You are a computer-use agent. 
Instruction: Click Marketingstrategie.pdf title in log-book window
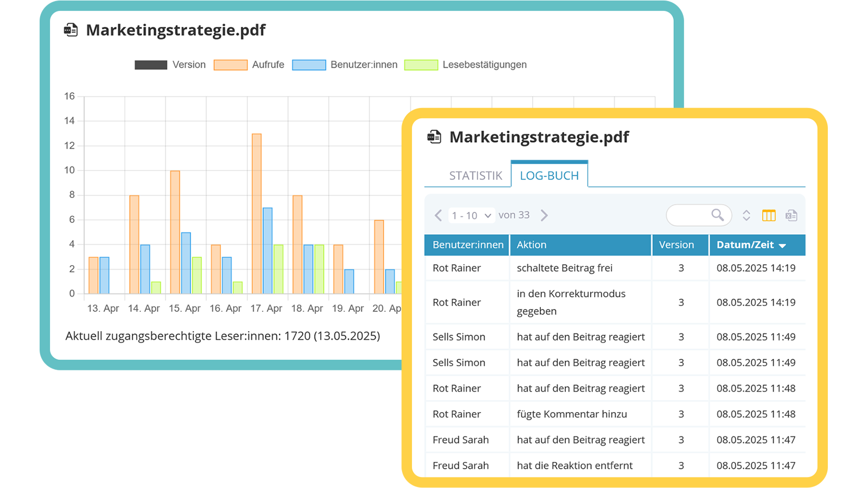[539, 137]
